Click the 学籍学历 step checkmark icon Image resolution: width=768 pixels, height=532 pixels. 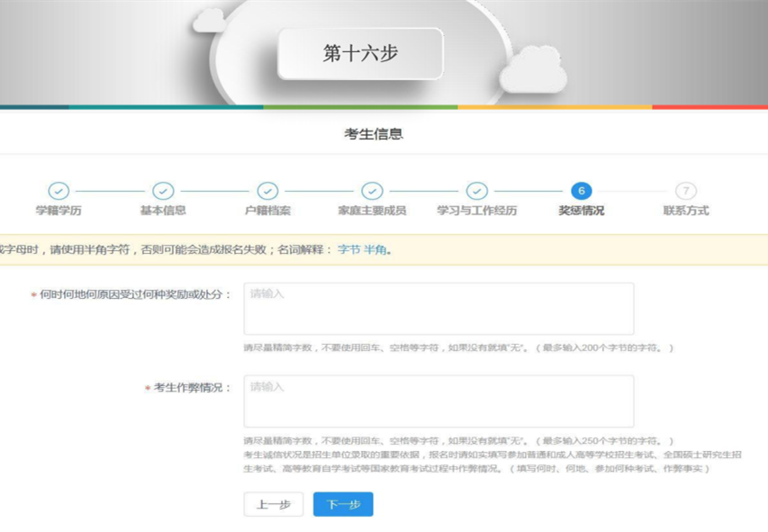(x=59, y=191)
